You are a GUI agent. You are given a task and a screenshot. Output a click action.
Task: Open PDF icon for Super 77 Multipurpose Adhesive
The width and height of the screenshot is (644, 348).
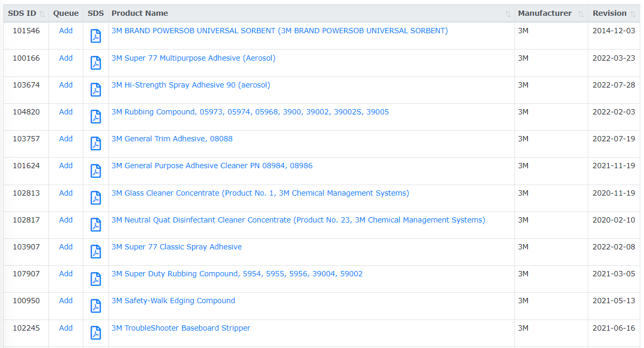pyautogui.click(x=96, y=63)
